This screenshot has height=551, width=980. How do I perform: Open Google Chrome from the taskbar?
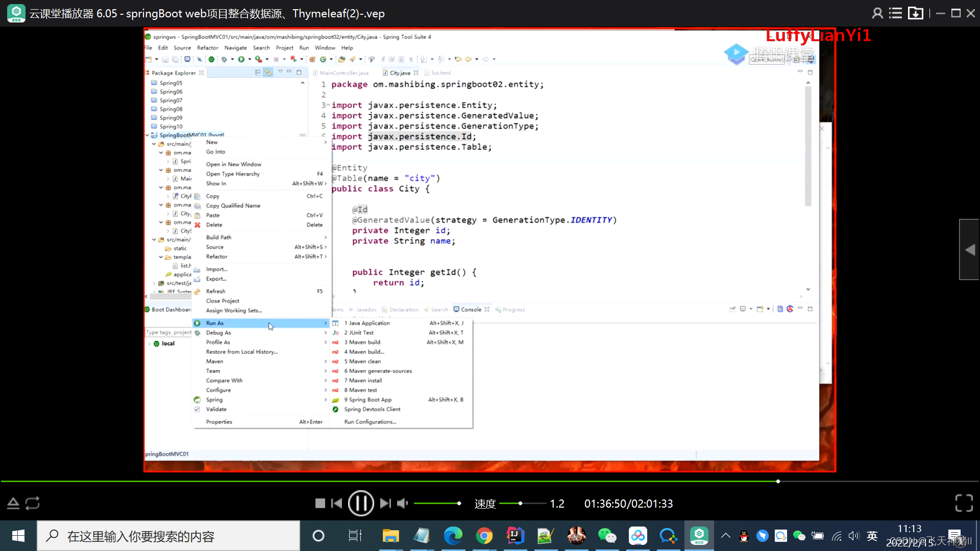484,536
